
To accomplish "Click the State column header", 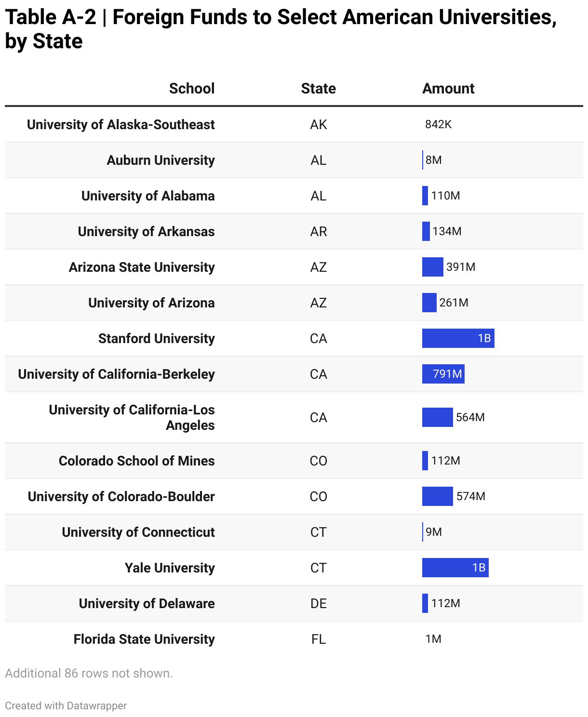I will [318, 89].
